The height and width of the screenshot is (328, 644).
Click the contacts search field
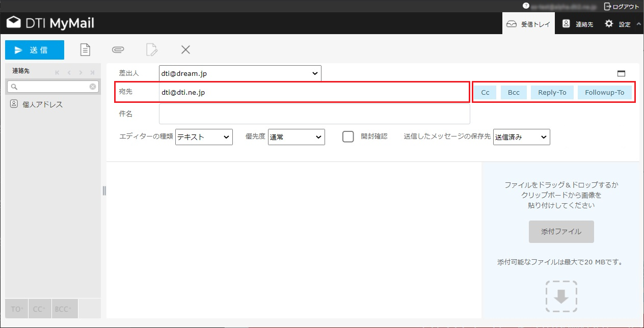[53, 87]
